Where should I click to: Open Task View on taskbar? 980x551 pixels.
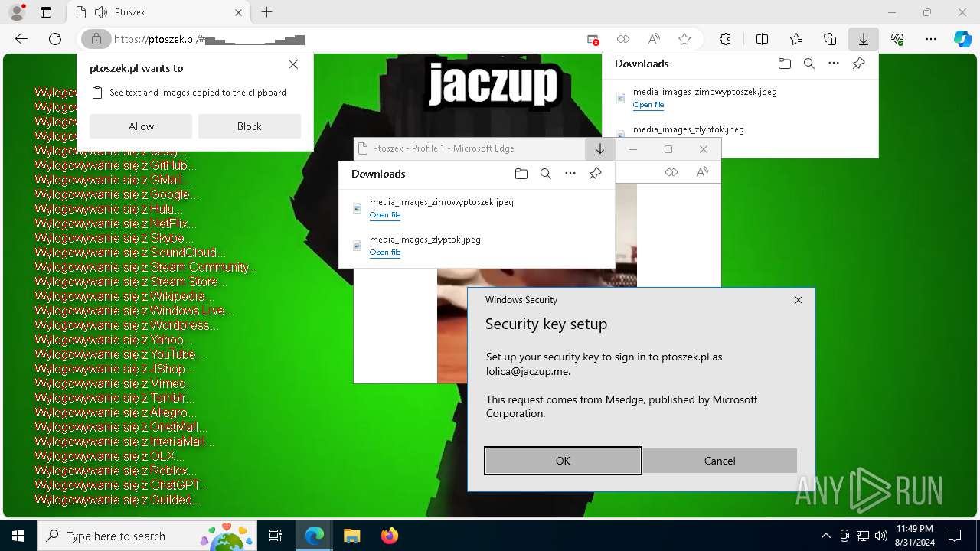(276, 536)
